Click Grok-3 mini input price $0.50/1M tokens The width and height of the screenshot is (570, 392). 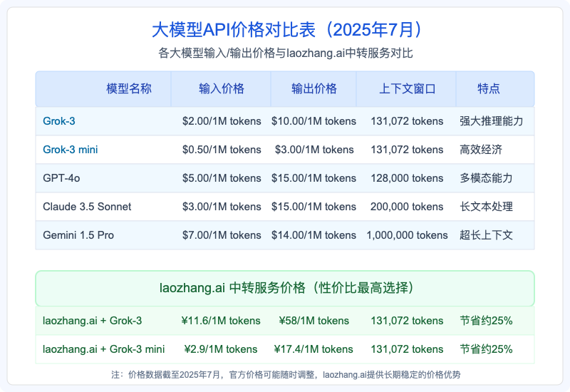222,150
